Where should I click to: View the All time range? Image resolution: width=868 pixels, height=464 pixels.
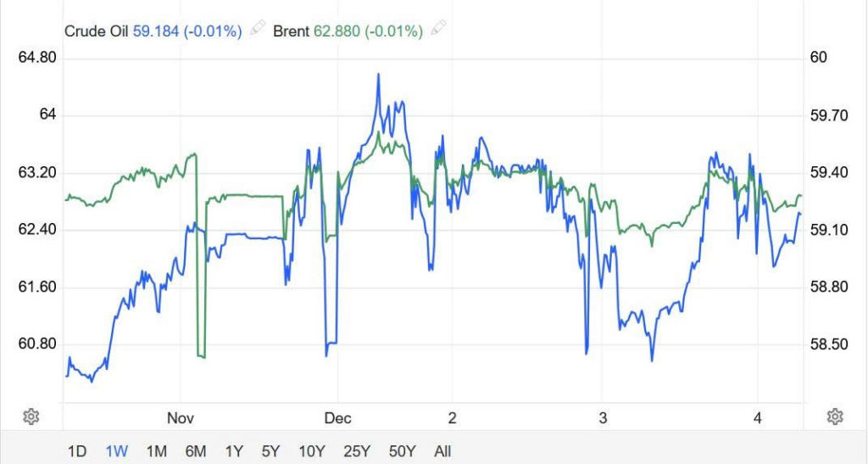[x=442, y=450]
